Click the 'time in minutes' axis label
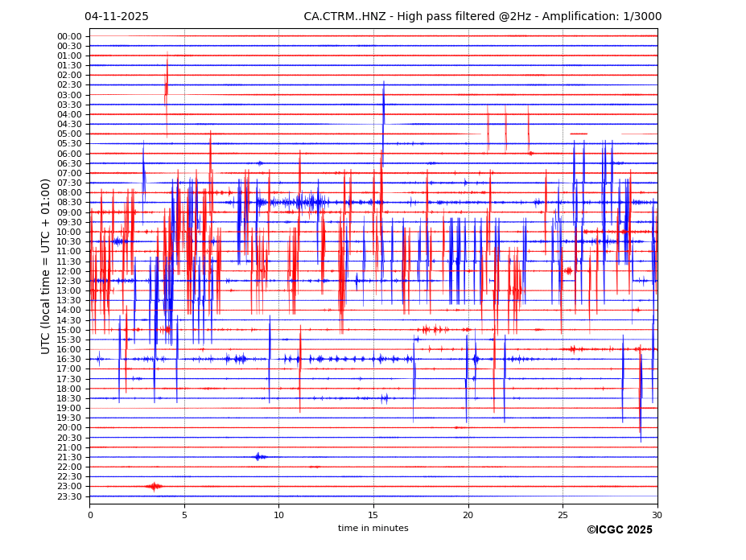The height and width of the screenshot is (560, 746). [373, 529]
